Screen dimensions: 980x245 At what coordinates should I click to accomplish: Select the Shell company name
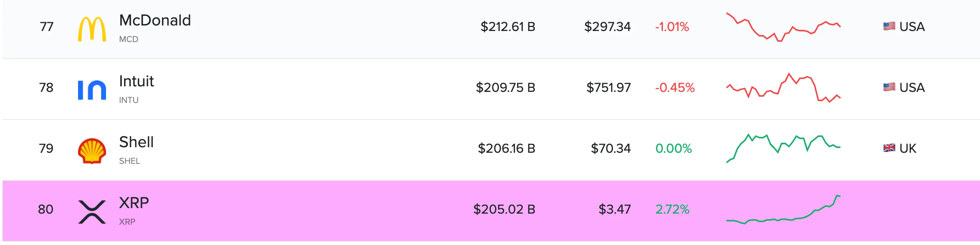coord(136,142)
